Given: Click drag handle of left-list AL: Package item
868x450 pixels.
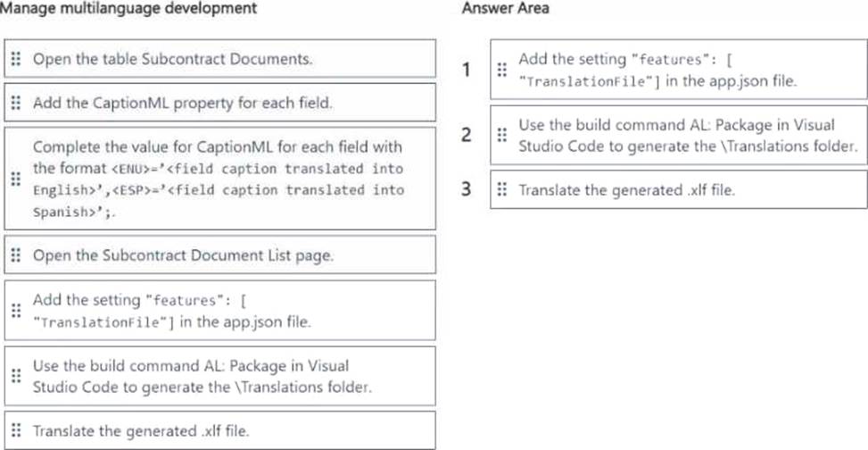Looking at the screenshot, I should 16,376.
